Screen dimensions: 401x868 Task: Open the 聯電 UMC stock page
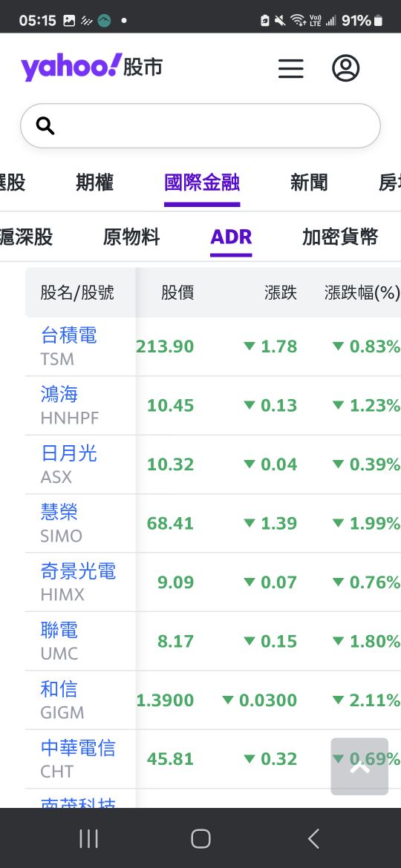[59, 641]
